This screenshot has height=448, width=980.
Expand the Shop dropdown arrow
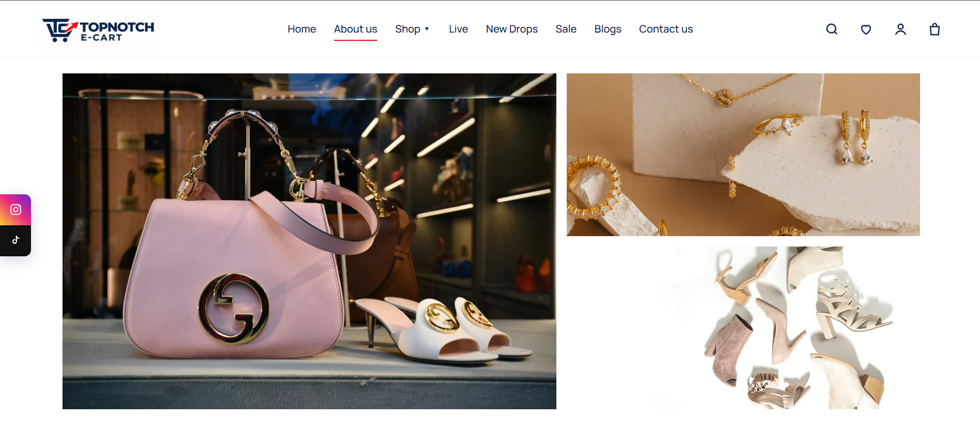coord(427,29)
